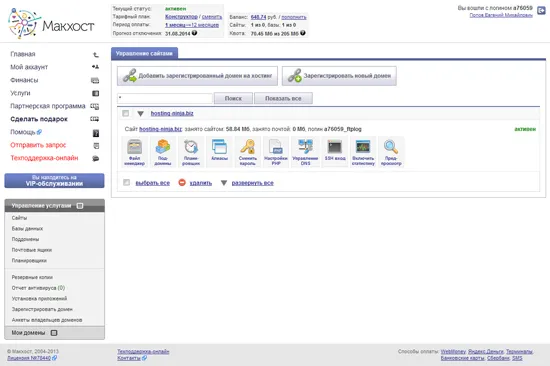Open Резервные копии in the services panel
550x366 pixels.
pyautogui.click(x=32, y=277)
